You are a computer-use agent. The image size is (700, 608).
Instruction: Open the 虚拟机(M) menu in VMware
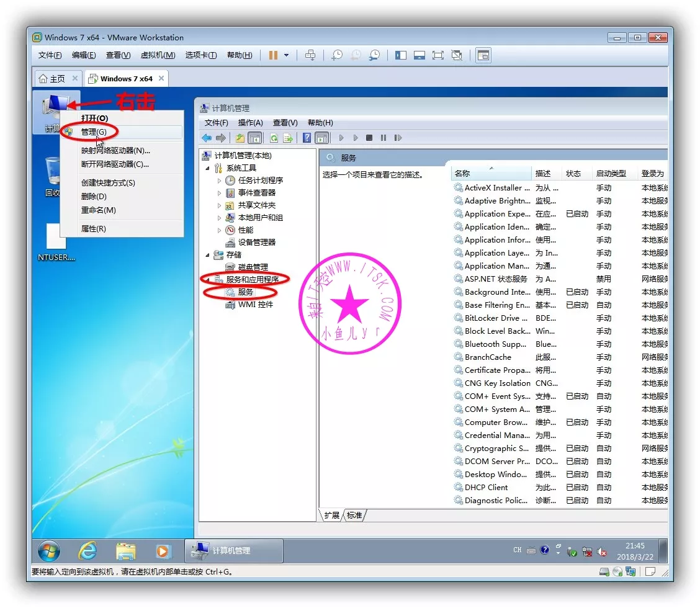coord(158,55)
